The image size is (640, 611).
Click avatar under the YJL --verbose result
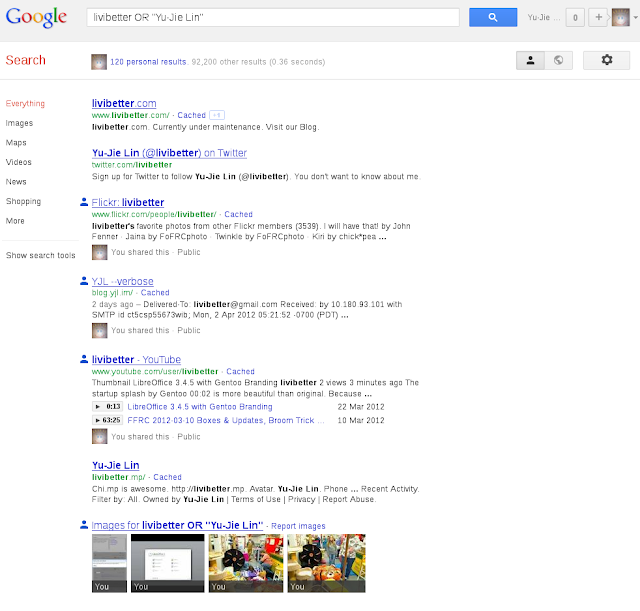pyautogui.click(x=100, y=331)
